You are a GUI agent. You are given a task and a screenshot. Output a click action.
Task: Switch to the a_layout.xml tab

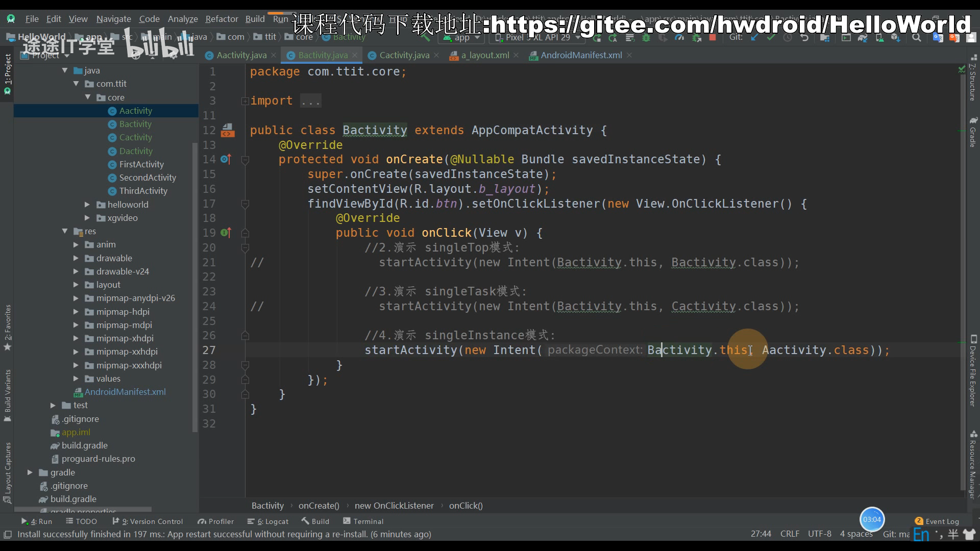484,55
